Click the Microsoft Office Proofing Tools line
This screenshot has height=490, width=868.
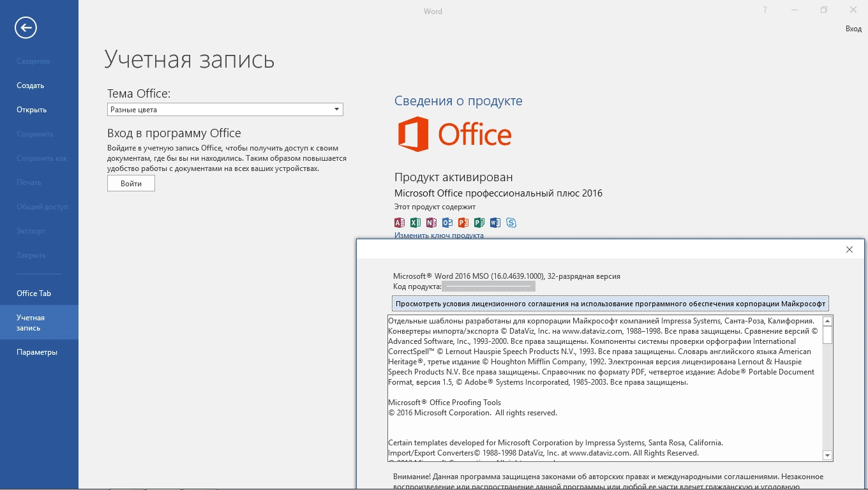(x=445, y=403)
